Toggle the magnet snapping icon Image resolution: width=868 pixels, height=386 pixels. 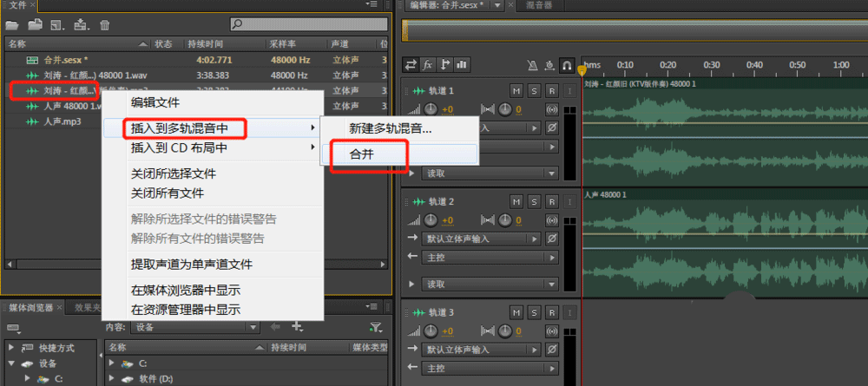point(566,65)
